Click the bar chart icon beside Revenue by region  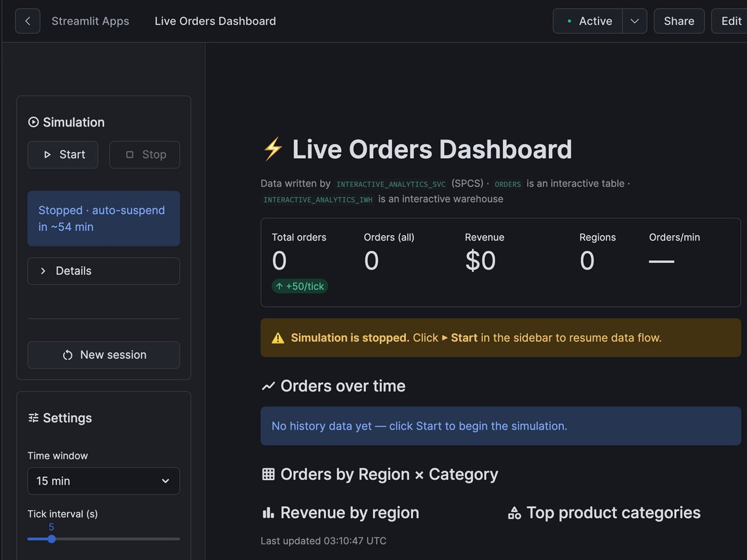268,513
